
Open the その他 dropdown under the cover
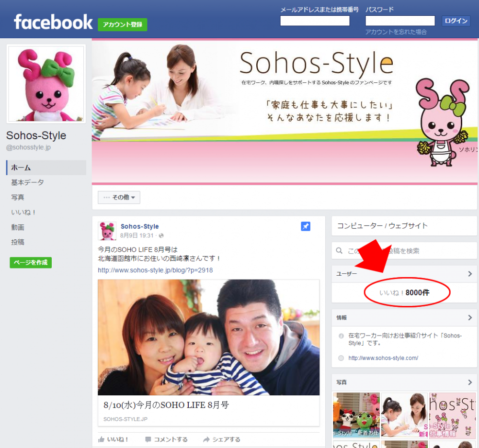(119, 198)
